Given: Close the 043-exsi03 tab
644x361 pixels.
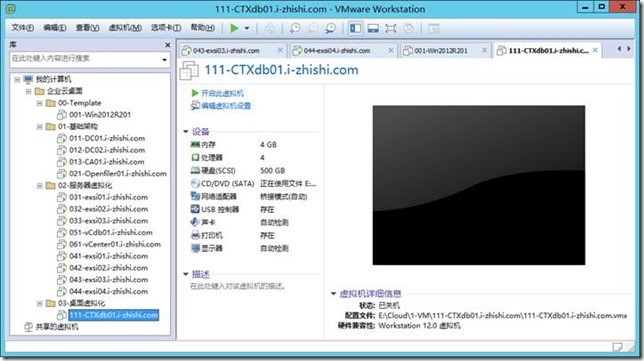Looking at the screenshot, I should (280, 50).
